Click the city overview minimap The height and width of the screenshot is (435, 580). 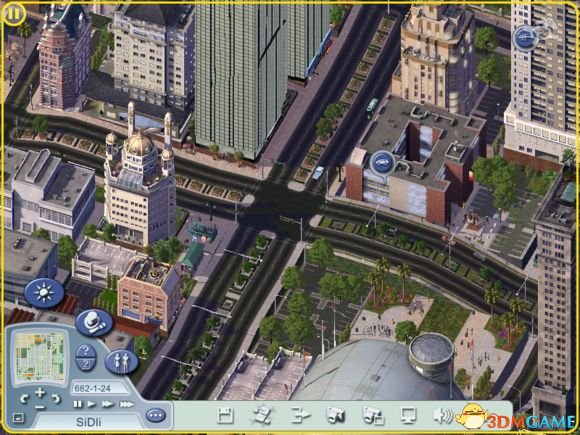point(40,357)
